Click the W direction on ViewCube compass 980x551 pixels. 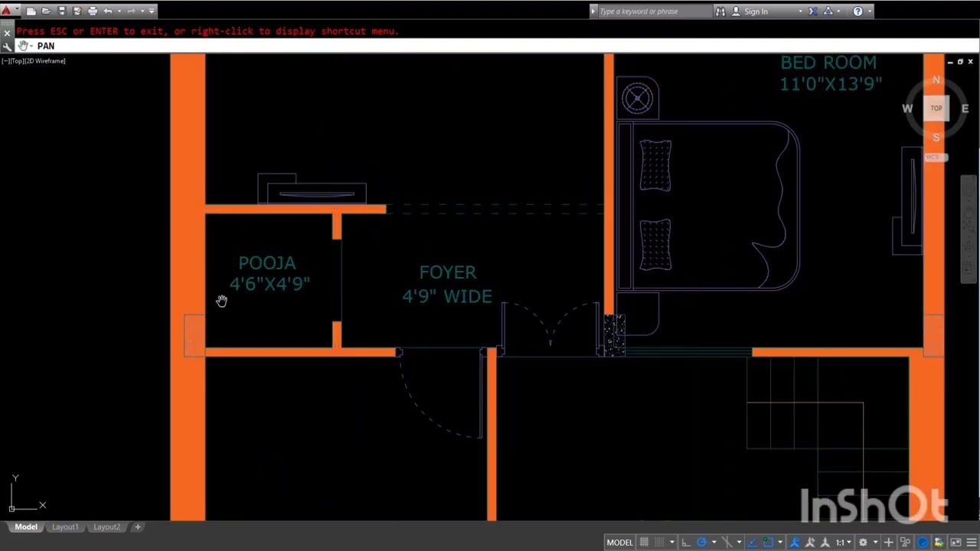[907, 109]
